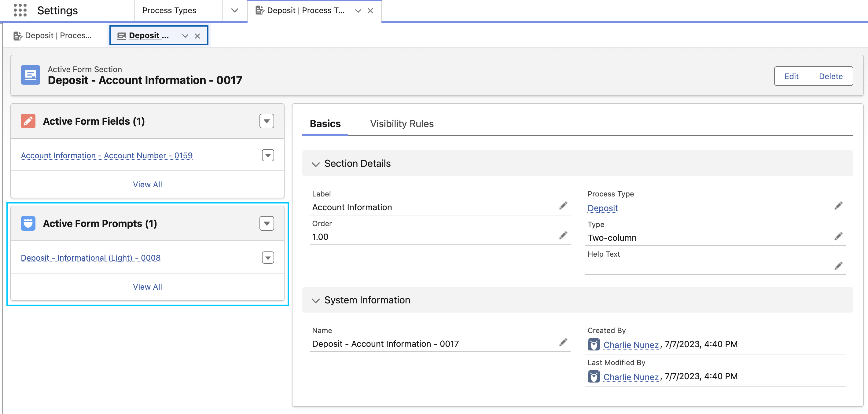Edit the Process Type via pencil icon
Image resolution: width=868 pixels, height=414 pixels.
point(838,206)
